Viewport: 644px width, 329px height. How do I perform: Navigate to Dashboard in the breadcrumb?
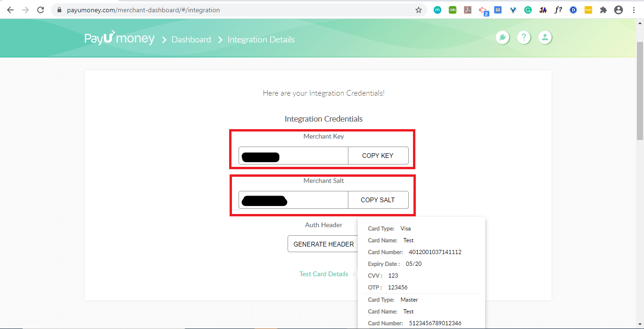click(191, 40)
